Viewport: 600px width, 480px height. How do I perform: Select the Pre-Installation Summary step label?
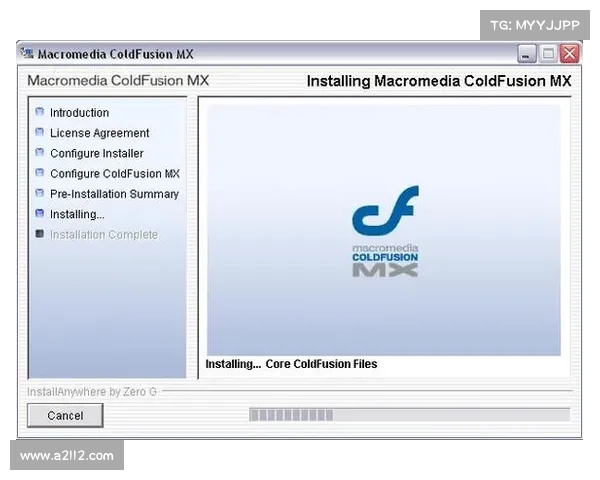[114, 194]
